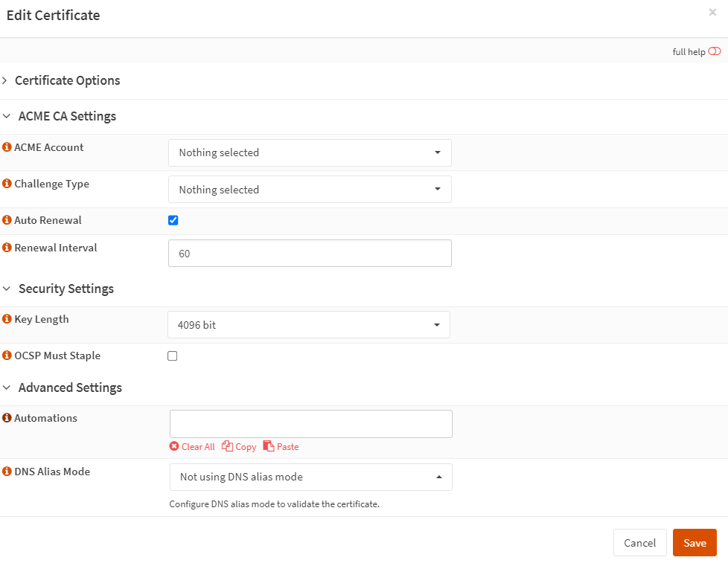Click the info icon beside Key Length
The height and width of the screenshot is (563, 728).
7,319
